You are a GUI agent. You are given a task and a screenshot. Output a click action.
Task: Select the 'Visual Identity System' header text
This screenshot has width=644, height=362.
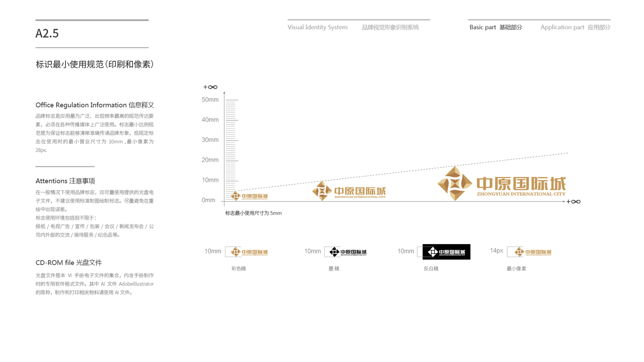[x=317, y=27]
